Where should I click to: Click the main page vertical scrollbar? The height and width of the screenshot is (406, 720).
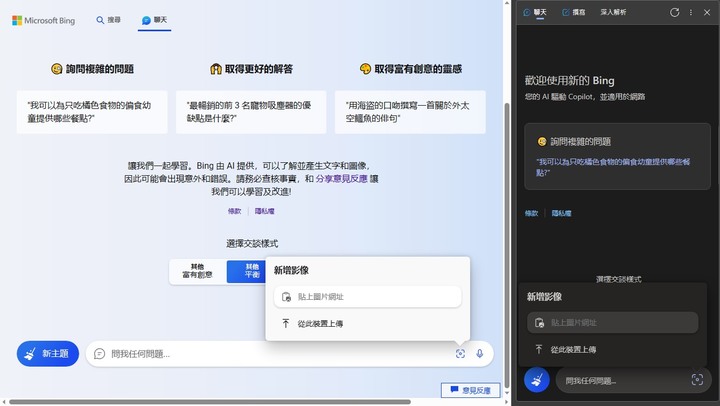[507, 243]
